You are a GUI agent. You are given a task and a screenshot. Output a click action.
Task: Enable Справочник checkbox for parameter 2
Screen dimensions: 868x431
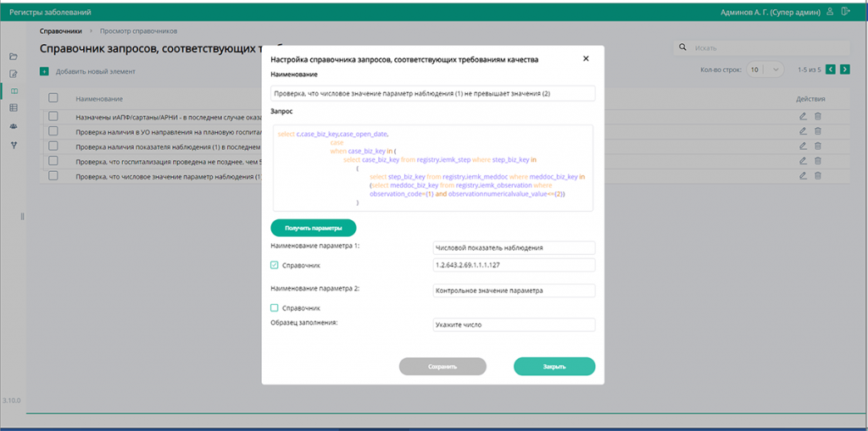tap(274, 307)
